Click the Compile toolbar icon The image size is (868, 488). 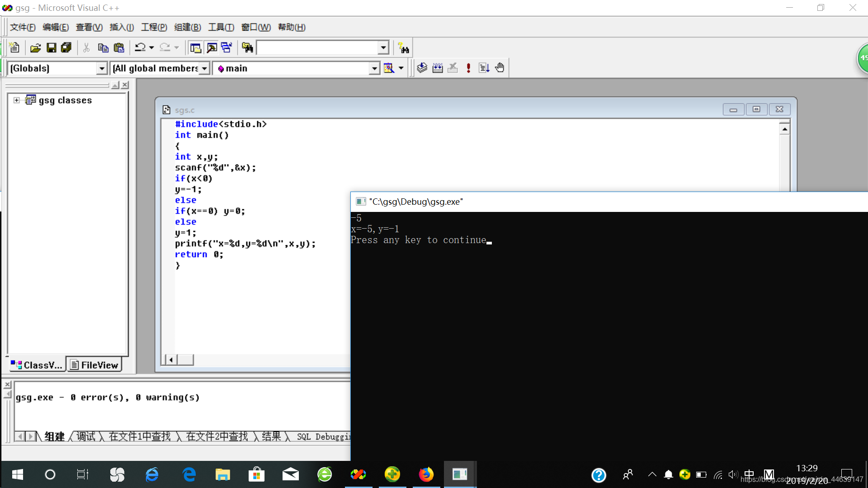(x=422, y=68)
